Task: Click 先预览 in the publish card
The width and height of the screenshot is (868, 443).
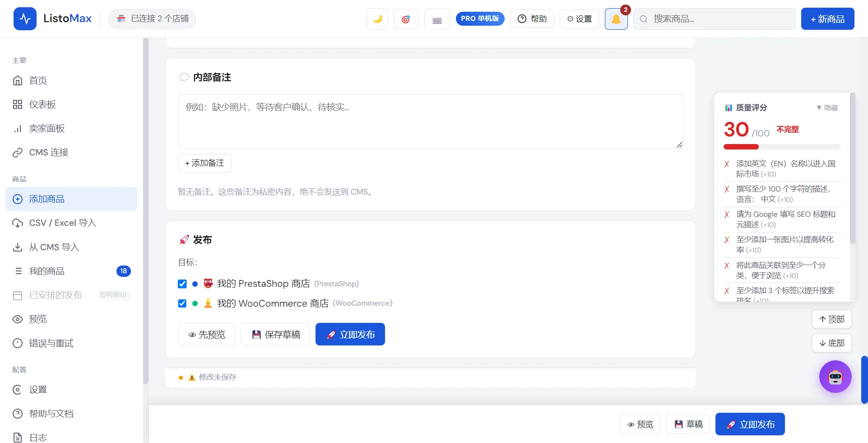Action: coord(206,334)
